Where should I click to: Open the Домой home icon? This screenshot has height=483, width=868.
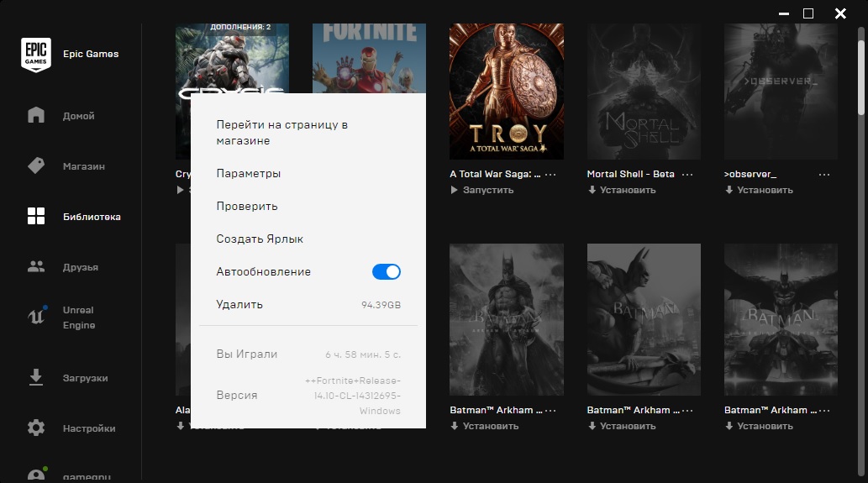click(36, 115)
